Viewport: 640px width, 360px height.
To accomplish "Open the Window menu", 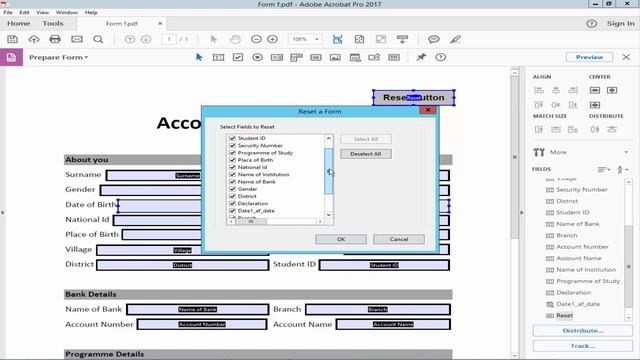I will pos(67,12).
